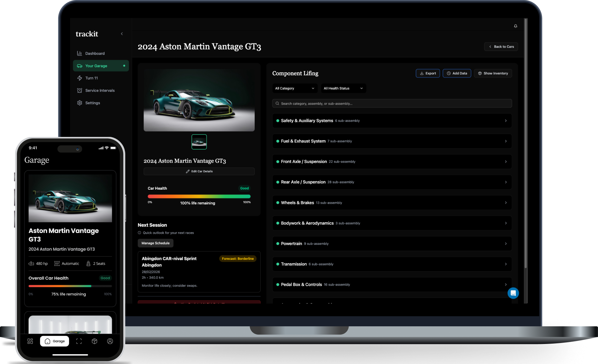Open Settings via the gear icon
The width and height of the screenshot is (598, 364).
(x=79, y=103)
